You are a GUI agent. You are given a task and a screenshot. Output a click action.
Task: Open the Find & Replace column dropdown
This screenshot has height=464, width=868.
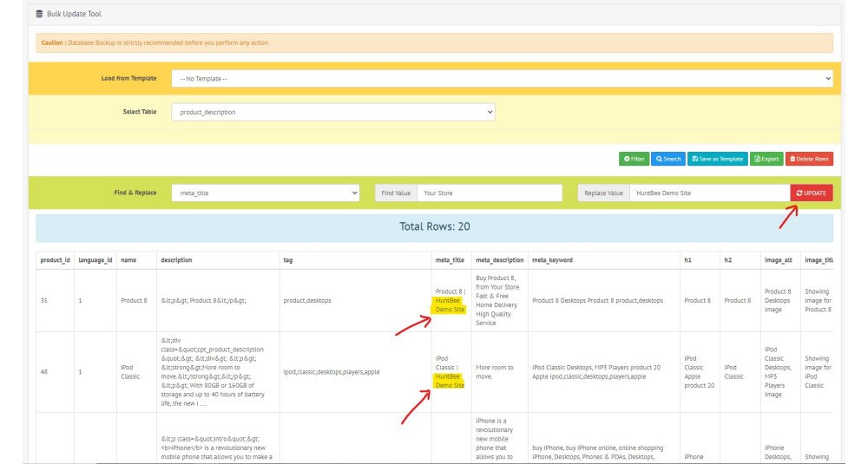[265, 193]
